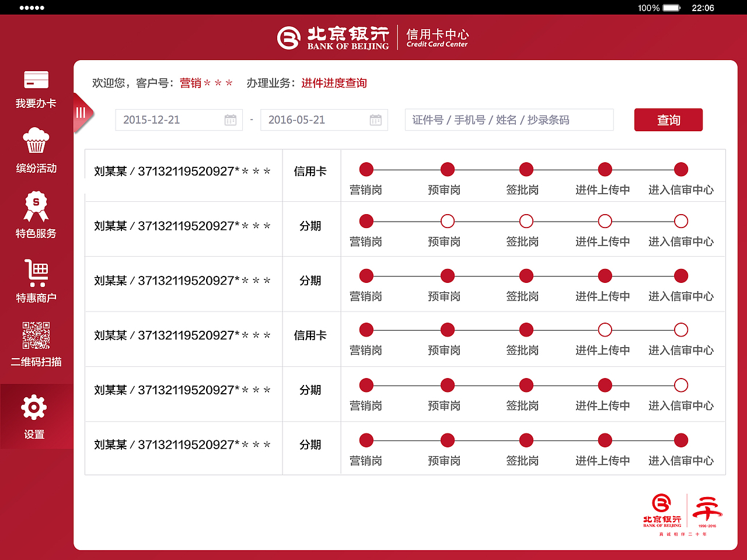Toggle the 预审岗 node in row two
The image size is (747, 560).
pos(447,221)
